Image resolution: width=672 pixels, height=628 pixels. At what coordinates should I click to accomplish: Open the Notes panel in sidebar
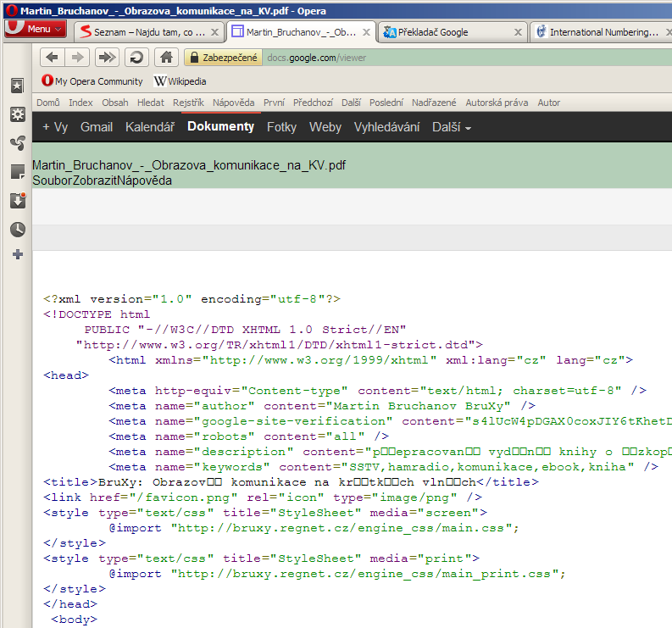[x=17, y=172]
